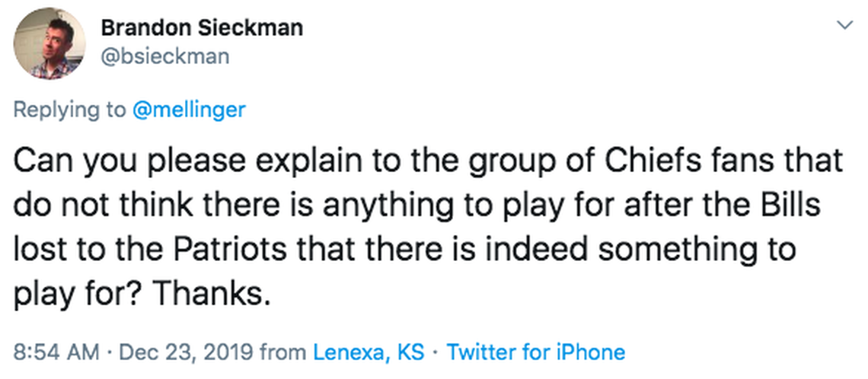868x379 pixels.
Task: Click the Brandon Sieckman display name
Action: pos(202,28)
